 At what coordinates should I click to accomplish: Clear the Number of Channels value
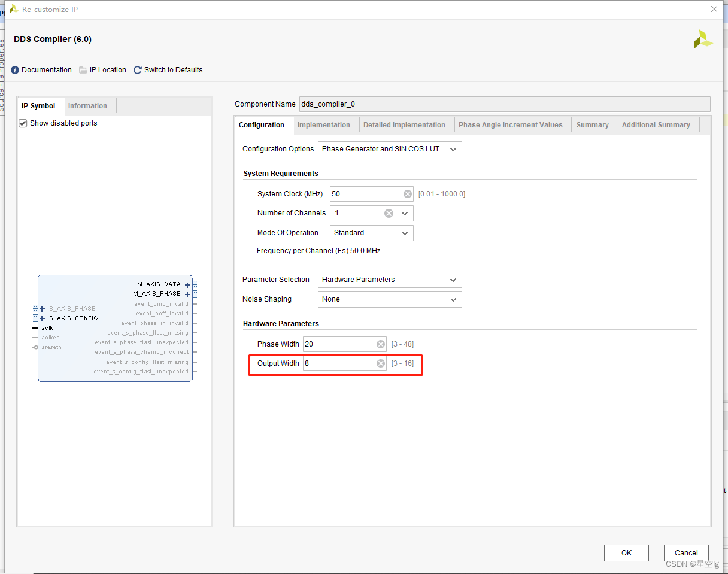point(389,213)
